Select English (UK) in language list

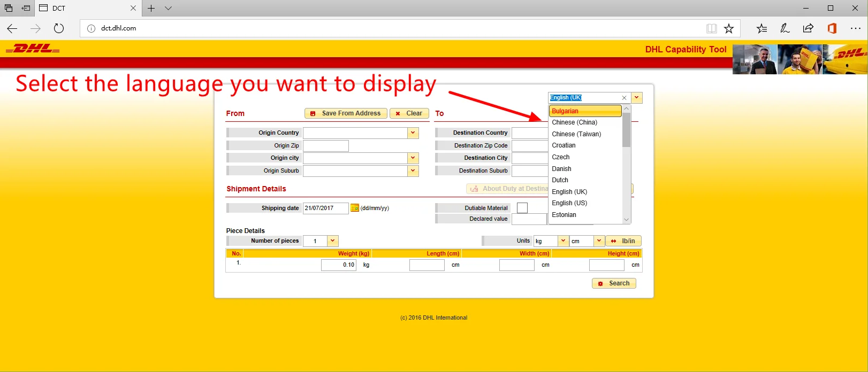coord(585,192)
